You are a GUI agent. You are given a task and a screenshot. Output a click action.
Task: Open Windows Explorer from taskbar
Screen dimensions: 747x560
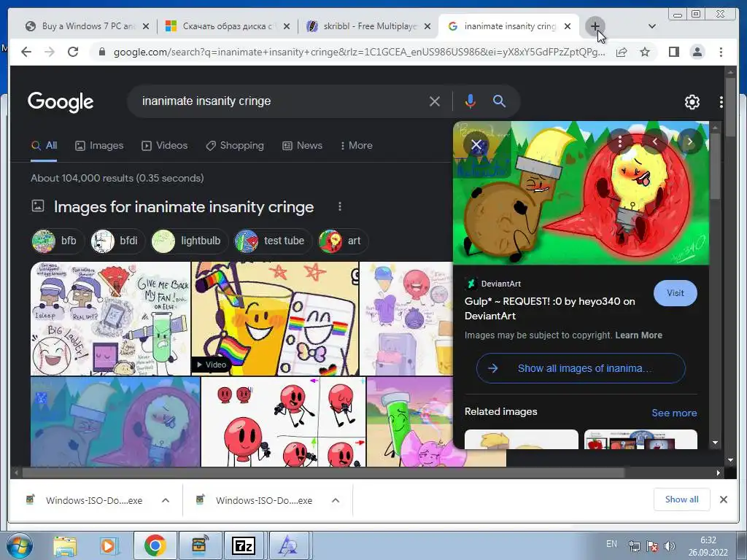[65, 546]
